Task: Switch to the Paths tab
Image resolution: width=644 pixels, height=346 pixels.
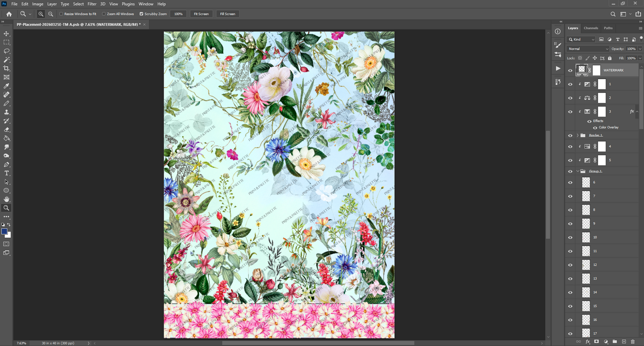Action: pos(608,28)
